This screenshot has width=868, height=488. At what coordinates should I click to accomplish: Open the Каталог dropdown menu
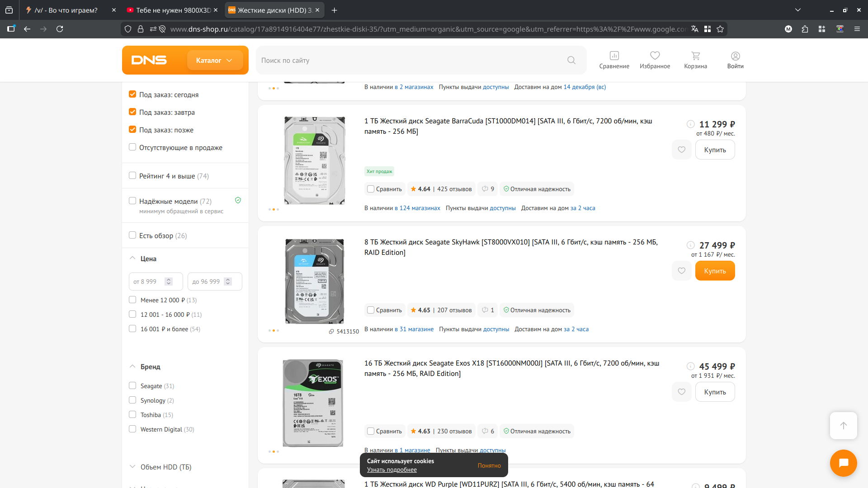[x=214, y=60]
